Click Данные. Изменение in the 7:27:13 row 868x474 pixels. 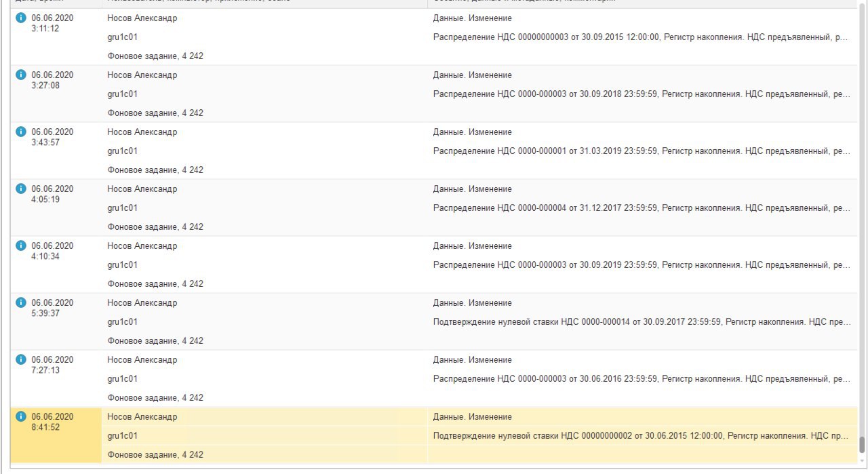(x=473, y=360)
